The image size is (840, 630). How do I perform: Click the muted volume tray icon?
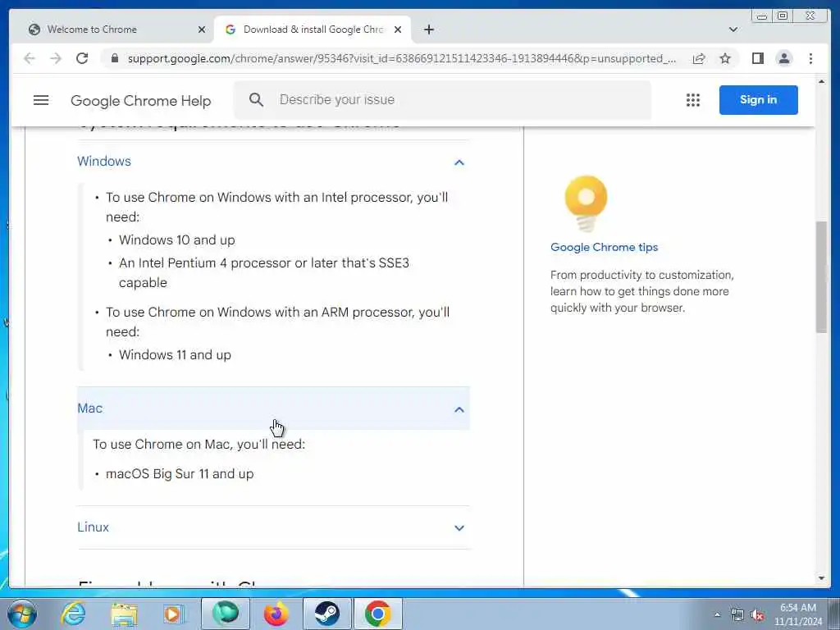pos(757,615)
